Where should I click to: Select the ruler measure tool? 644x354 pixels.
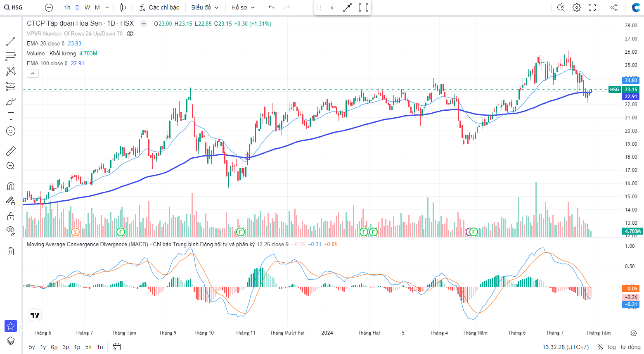[11, 151]
